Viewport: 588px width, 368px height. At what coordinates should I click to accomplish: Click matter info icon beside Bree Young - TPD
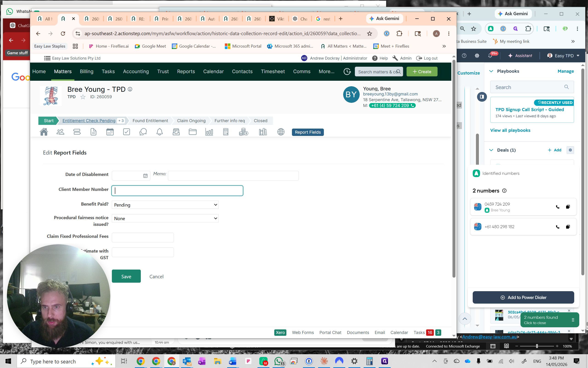[x=130, y=89]
